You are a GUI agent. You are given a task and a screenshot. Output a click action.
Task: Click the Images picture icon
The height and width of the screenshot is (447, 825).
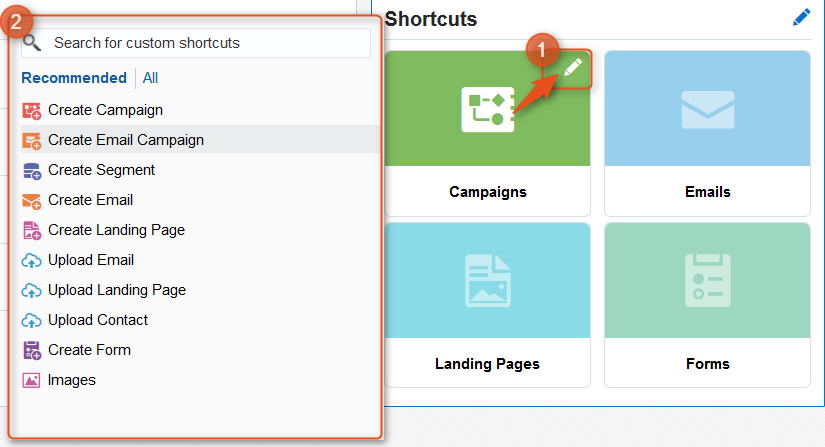coord(31,380)
